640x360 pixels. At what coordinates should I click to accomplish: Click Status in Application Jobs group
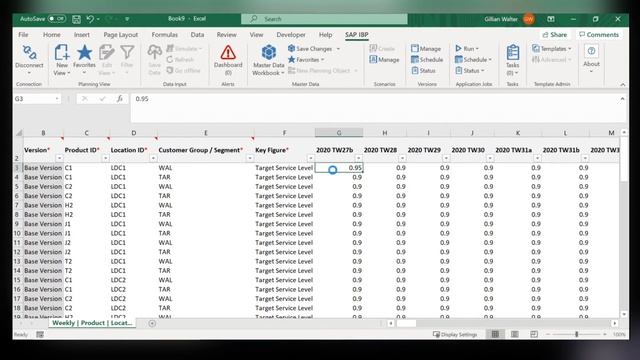tap(470, 71)
